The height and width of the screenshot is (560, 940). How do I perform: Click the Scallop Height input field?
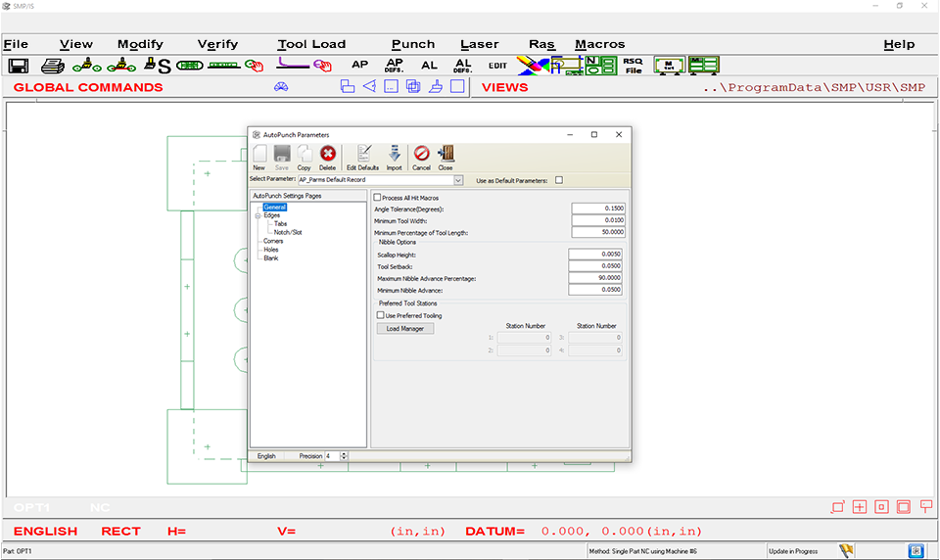(596, 255)
